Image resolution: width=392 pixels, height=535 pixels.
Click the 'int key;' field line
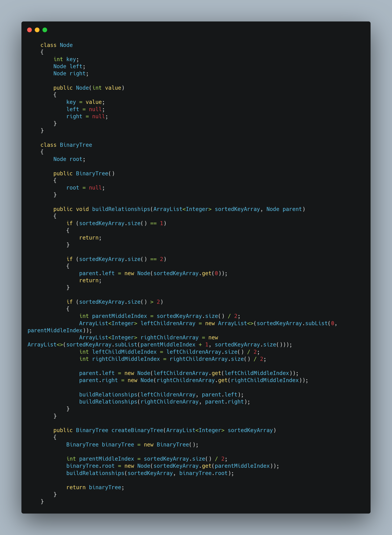pyautogui.click(x=66, y=59)
